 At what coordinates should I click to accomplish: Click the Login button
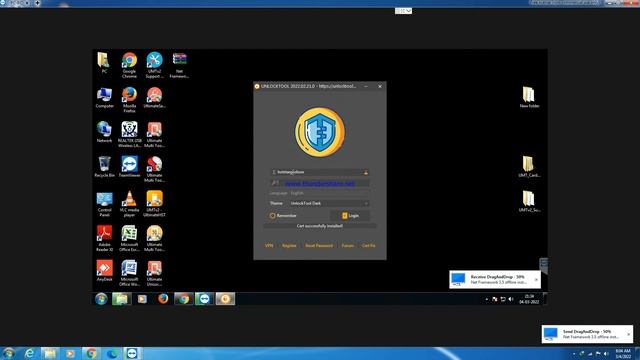pyautogui.click(x=350, y=216)
